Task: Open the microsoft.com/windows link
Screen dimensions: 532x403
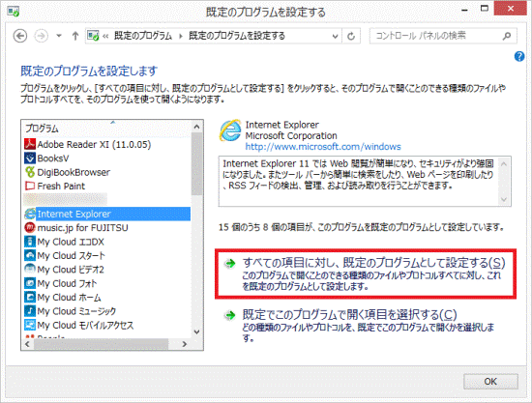Action: click(323, 147)
